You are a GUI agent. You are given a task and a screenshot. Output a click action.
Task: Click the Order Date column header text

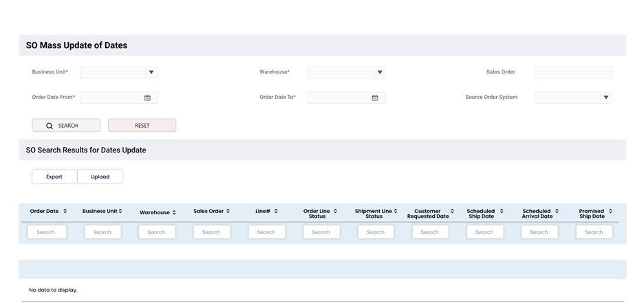[x=44, y=211]
